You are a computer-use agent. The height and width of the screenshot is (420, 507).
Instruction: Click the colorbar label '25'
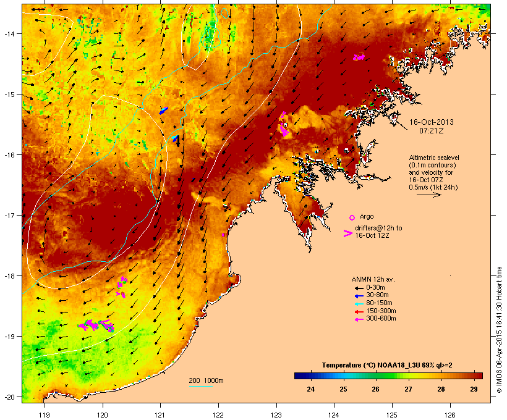pyautogui.click(x=343, y=389)
